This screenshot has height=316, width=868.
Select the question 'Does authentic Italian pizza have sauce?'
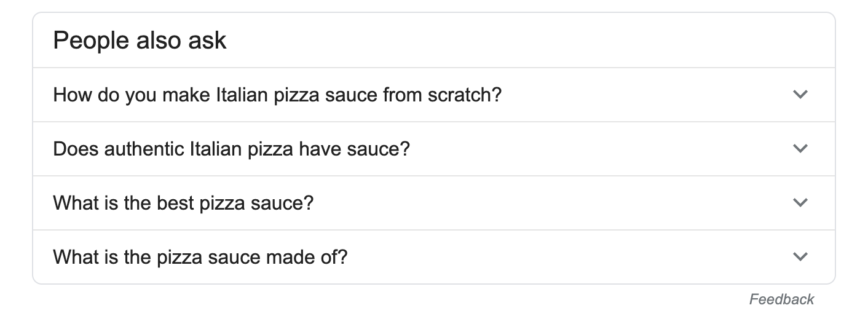click(x=231, y=149)
